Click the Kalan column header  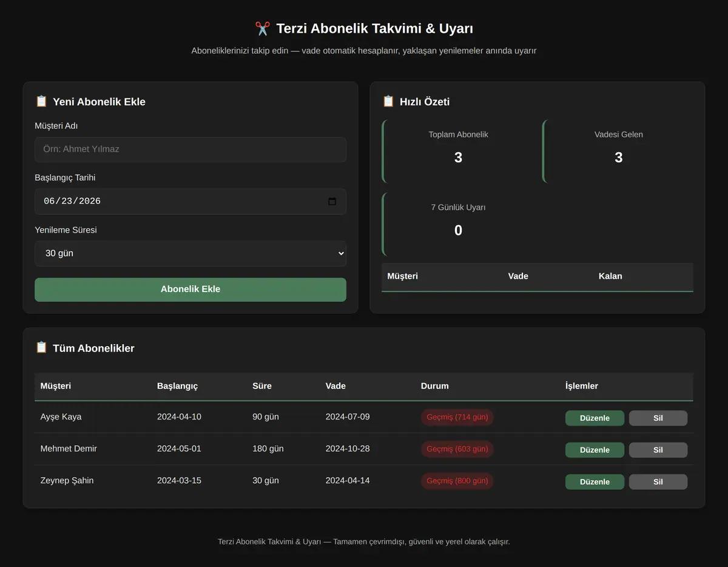click(x=610, y=276)
